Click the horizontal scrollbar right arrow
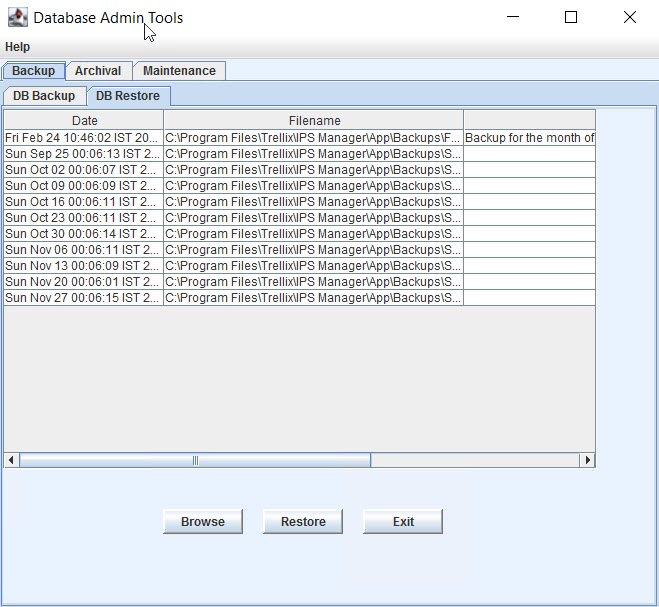The width and height of the screenshot is (659, 607). 587,460
